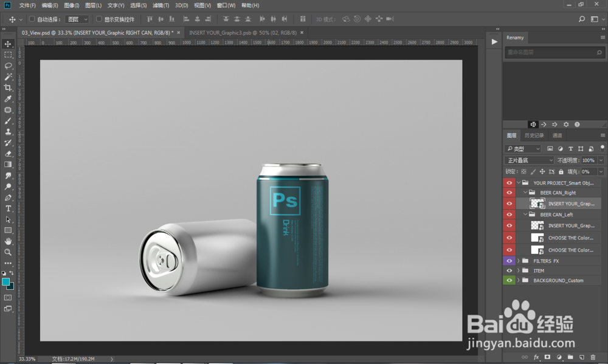Select the Eraser tool

8,154
